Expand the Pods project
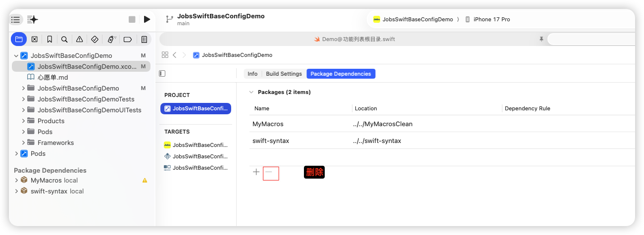Viewport: 644px width, 235px height. coord(16,153)
